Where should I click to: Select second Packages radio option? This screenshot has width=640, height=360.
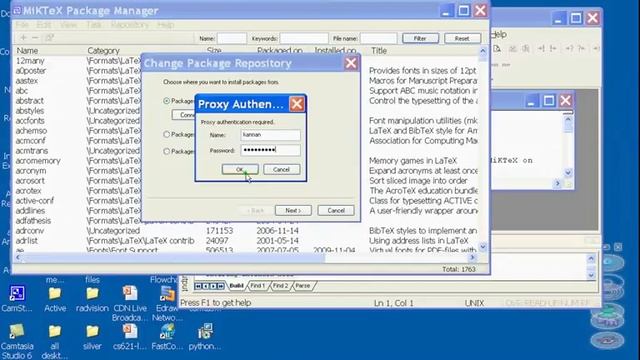(x=167, y=134)
